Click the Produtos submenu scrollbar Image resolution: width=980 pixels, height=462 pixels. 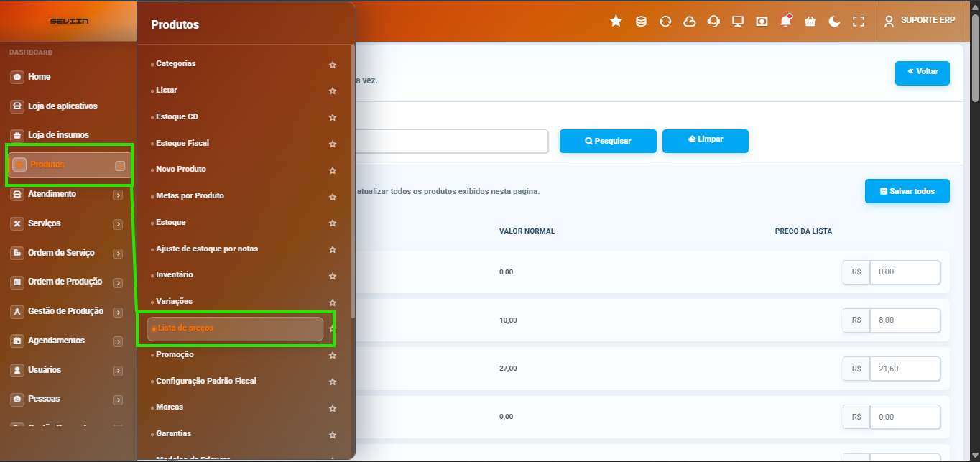pyautogui.click(x=352, y=180)
